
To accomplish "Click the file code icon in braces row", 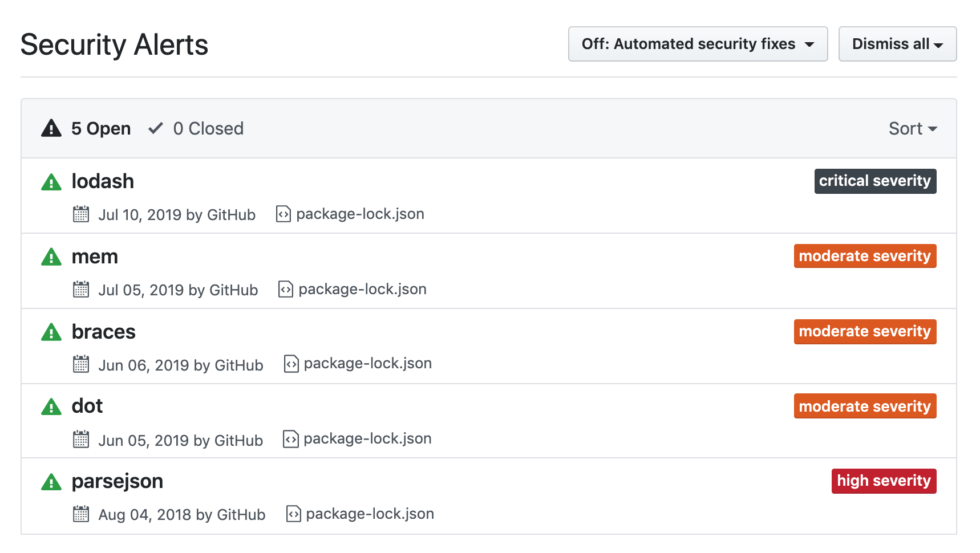I will (291, 364).
